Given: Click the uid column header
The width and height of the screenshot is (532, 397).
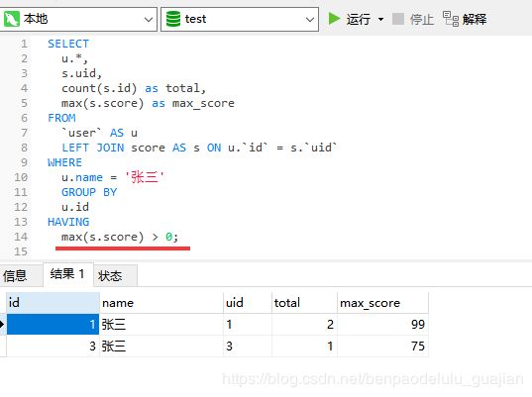Looking at the screenshot, I should click(248, 302).
